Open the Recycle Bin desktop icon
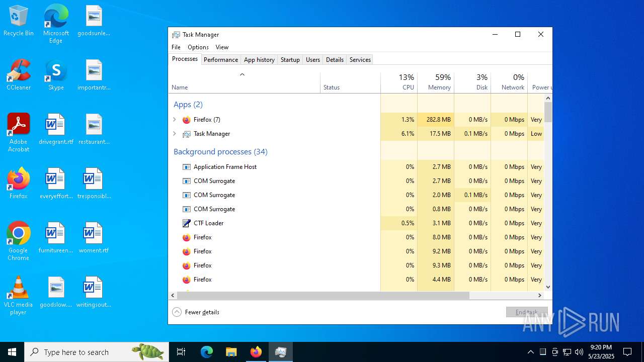The width and height of the screenshot is (644, 362). click(19, 21)
